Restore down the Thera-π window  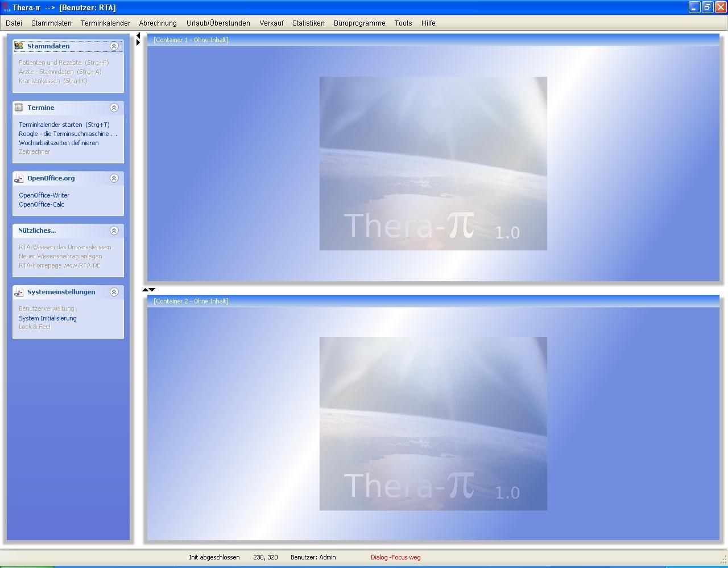(708, 7)
